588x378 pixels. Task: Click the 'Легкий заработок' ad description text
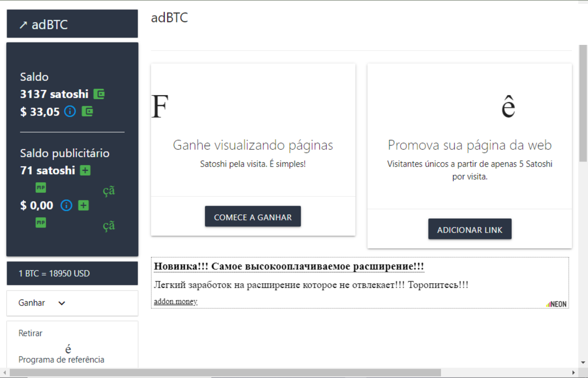point(311,285)
